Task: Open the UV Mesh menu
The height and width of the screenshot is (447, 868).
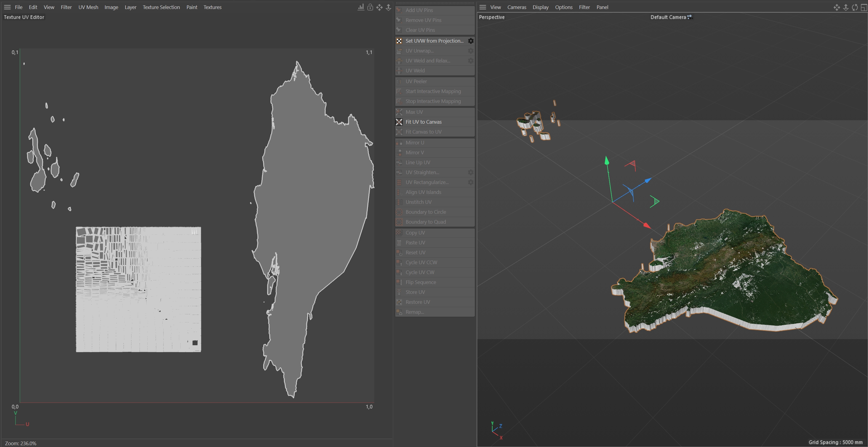Action: [88, 7]
